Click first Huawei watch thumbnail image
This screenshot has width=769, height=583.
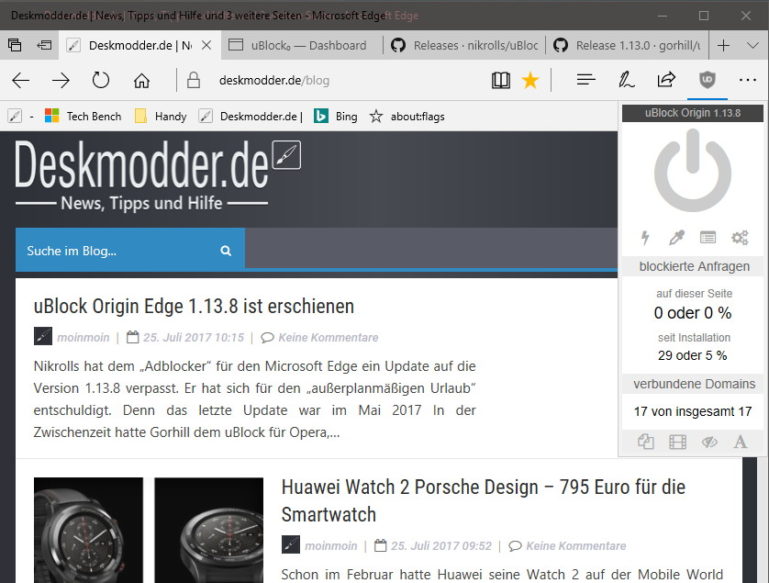click(88, 530)
